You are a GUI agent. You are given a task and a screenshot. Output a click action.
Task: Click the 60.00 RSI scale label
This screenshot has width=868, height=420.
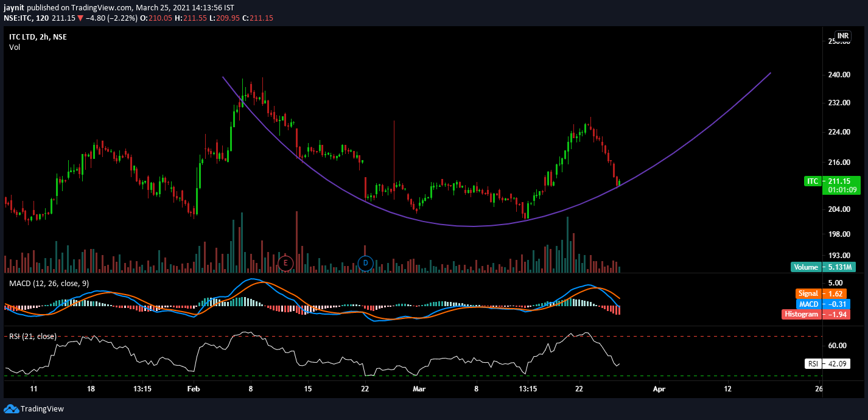tap(838, 346)
